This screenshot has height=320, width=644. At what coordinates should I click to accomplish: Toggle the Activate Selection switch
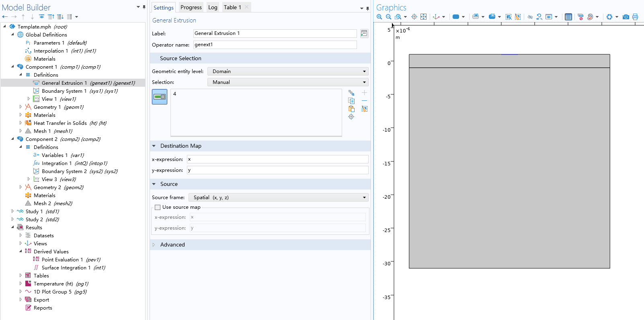(x=160, y=97)
